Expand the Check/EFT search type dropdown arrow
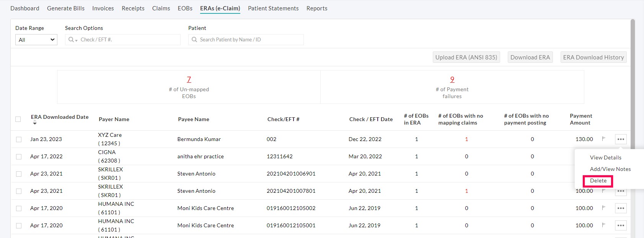The image size is (644, 238). [77, 40]
